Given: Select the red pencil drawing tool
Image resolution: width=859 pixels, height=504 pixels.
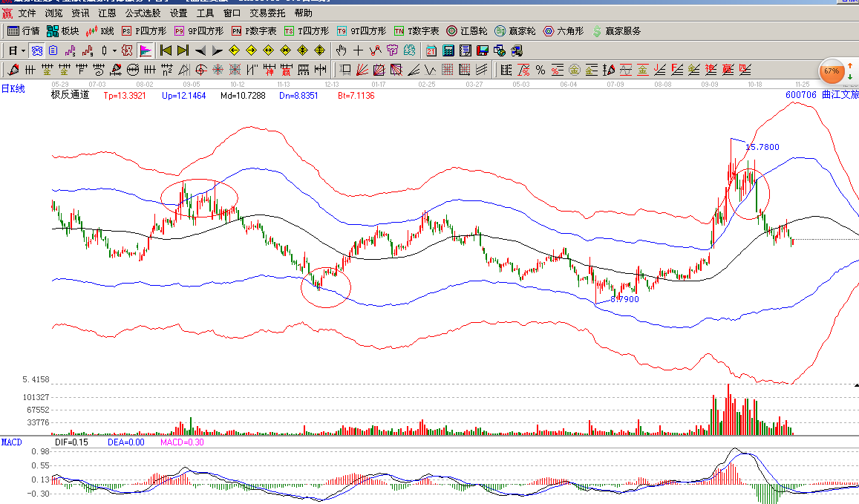Looking at the screenshot, I should (13, 70).
